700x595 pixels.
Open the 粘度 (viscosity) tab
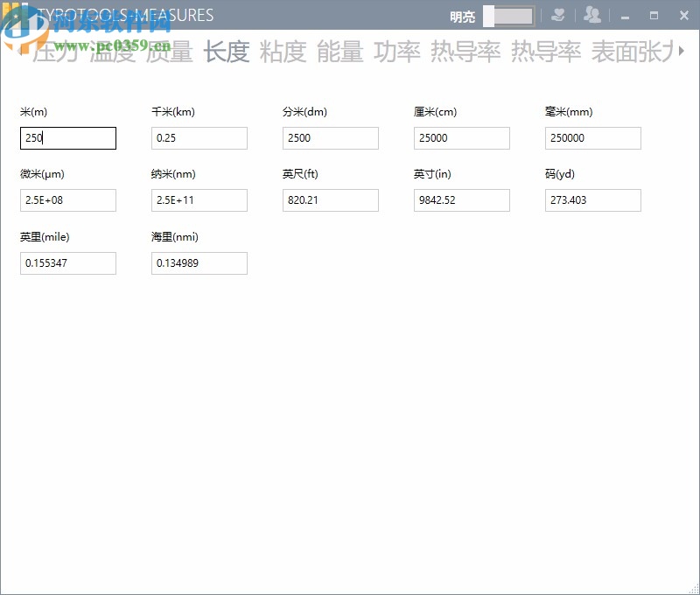click(x=285, y=52)
